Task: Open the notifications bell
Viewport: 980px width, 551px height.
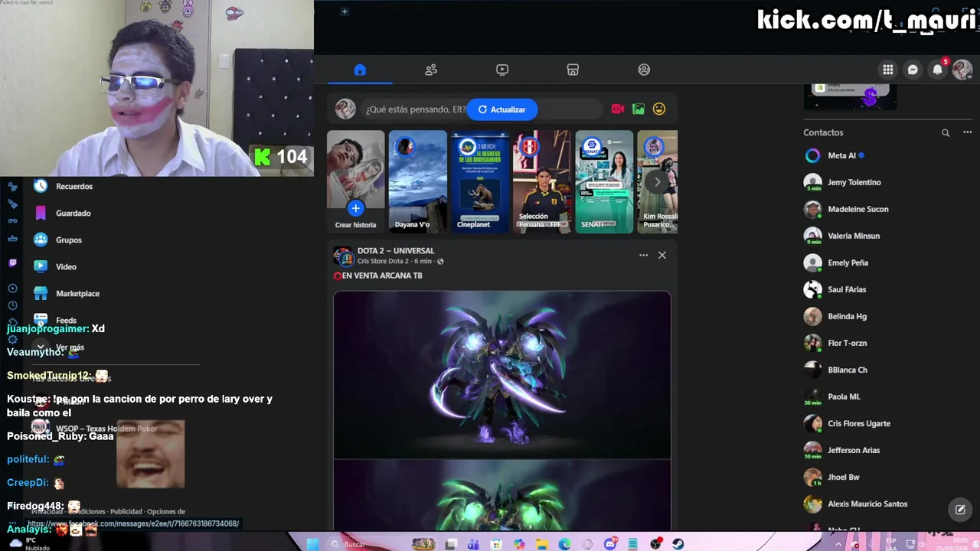Action: 937,70
